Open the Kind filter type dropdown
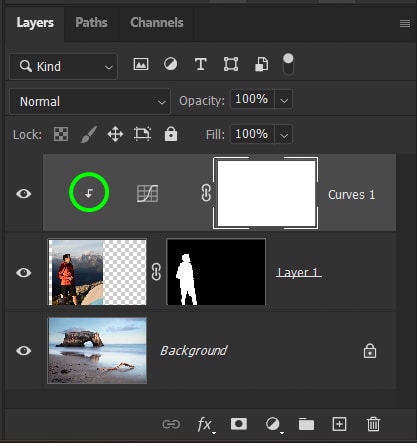The width and height of the screenshot is (417, 443). coord(64,66)
